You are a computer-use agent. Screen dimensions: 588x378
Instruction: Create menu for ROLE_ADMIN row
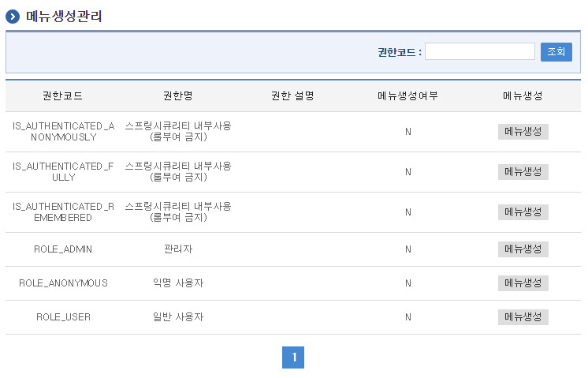pyautogui.click(x=523, y=249)
